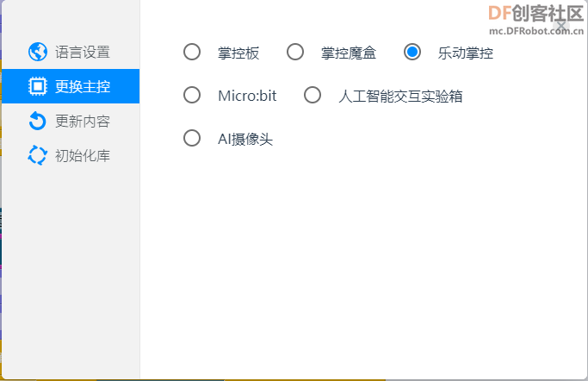Click the chip icon for 更换主控

coord(38,86)
